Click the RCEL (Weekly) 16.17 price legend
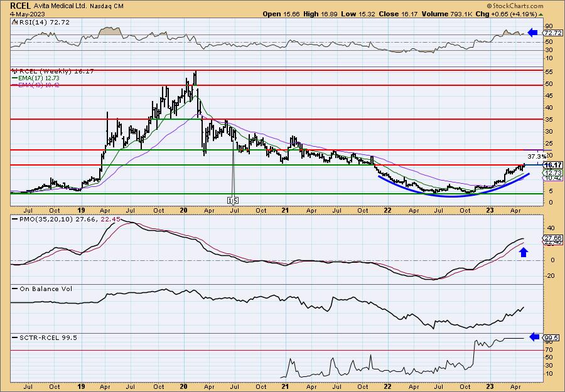Viewport: 565px width, 392px height. click(53, 72)
